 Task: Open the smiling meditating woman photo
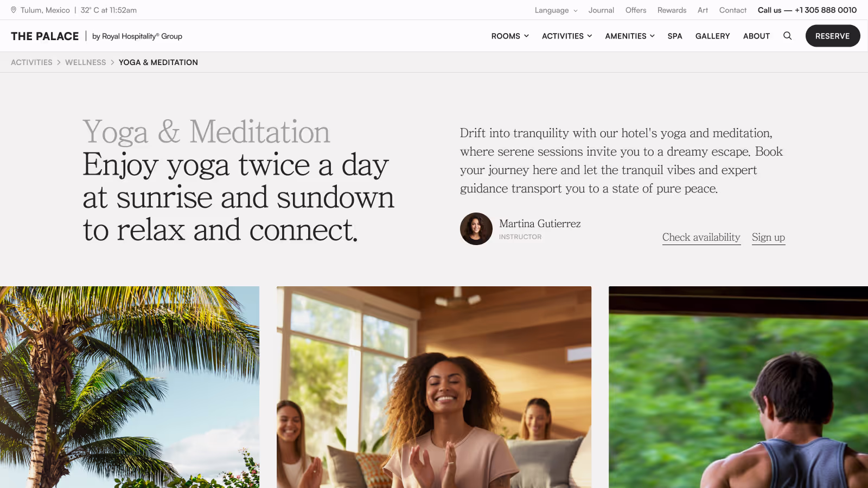click(434, 387)
